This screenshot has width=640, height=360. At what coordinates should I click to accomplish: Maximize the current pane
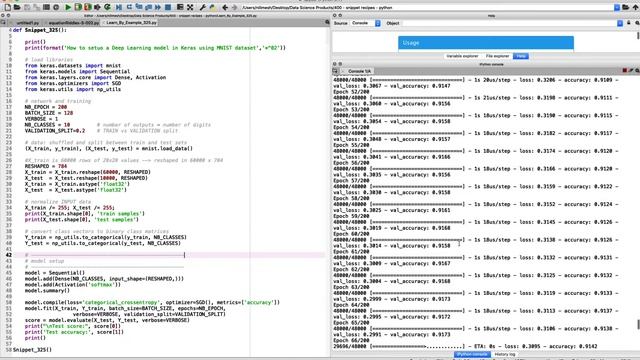tap(180, 7)
